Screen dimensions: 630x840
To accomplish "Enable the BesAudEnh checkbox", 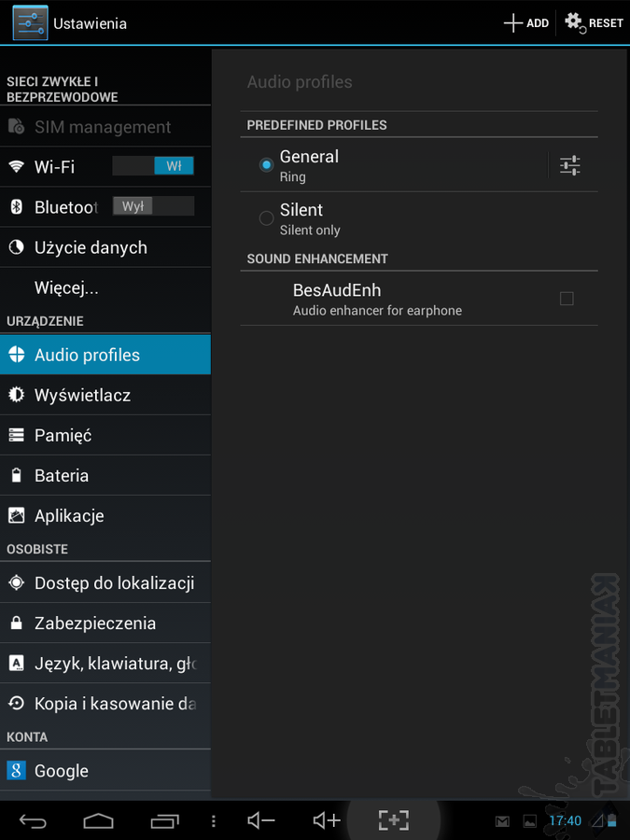I will tap(567, 299).
